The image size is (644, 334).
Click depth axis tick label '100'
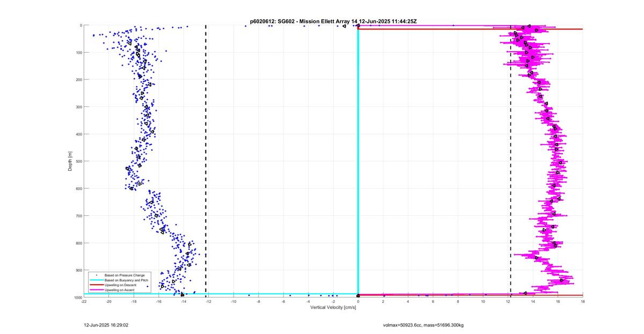click(x=79, y=53)
